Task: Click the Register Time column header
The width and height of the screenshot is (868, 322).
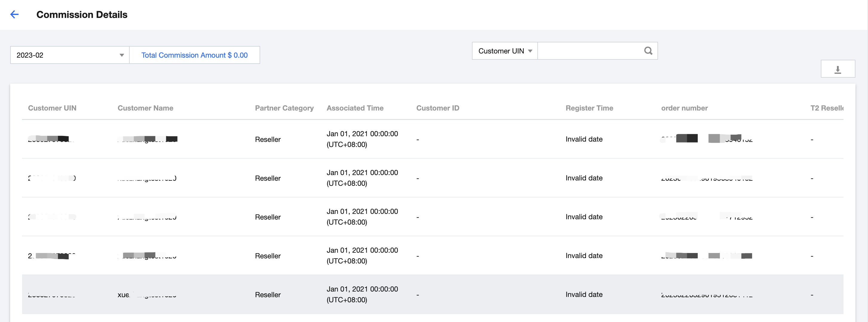Action: pyautogui.click(x=589, y=108)
